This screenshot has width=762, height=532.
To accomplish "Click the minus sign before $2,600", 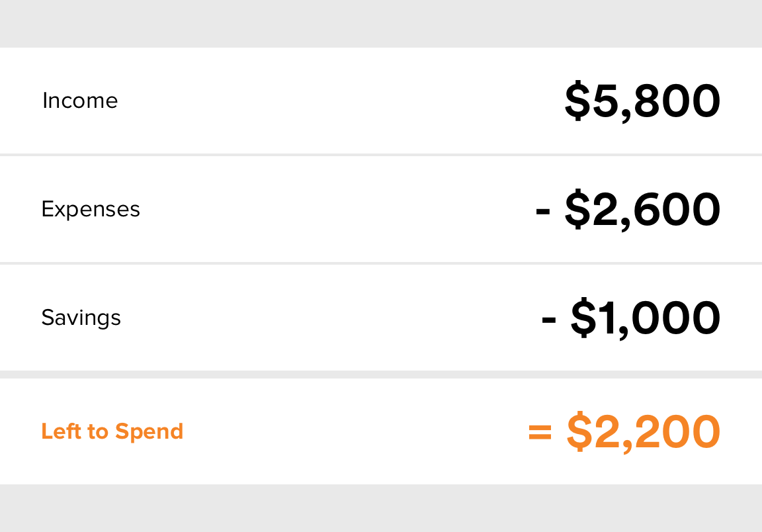I will pyautogui.click(x=543, y=212).
